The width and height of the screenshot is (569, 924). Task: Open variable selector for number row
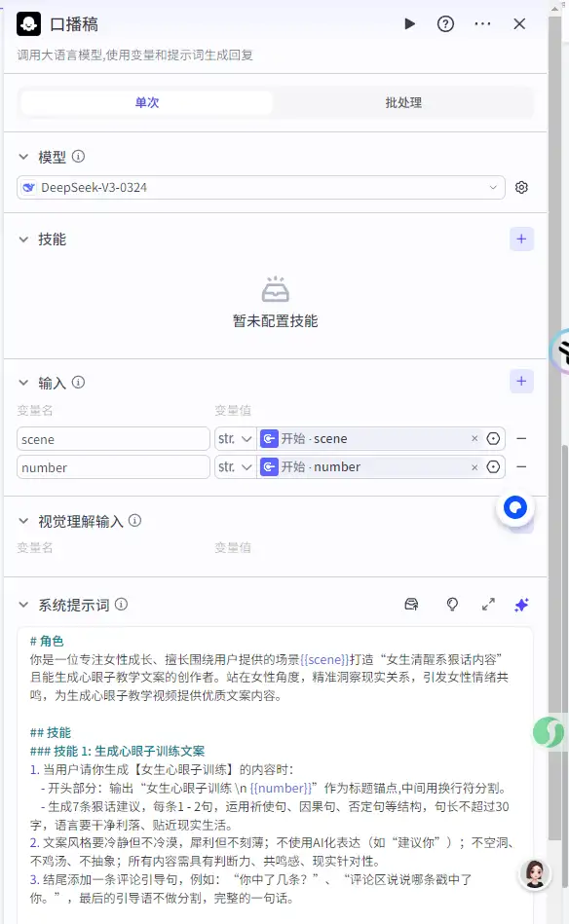pos(494,466)
